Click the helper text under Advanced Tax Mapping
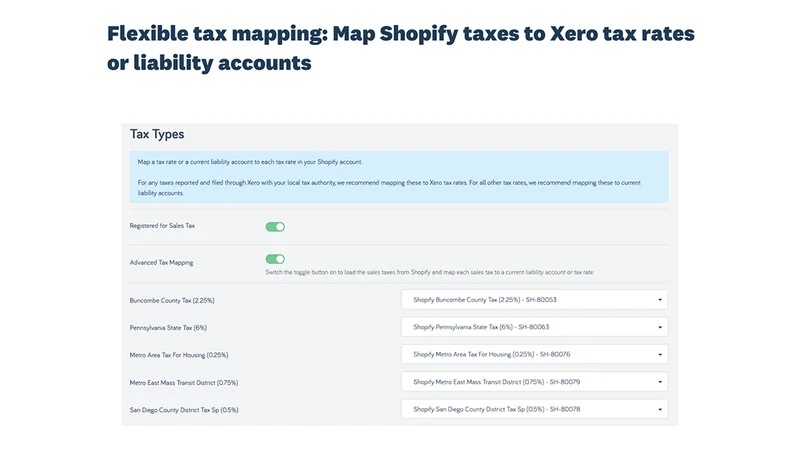Viewport: 800px width, 450px height. point(429,272)
